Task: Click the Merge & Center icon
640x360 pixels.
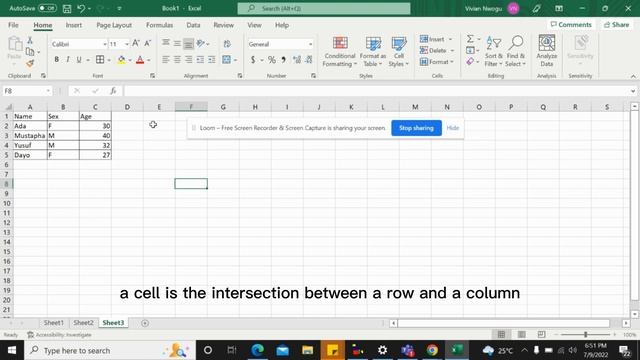Action: coord(227,60)
